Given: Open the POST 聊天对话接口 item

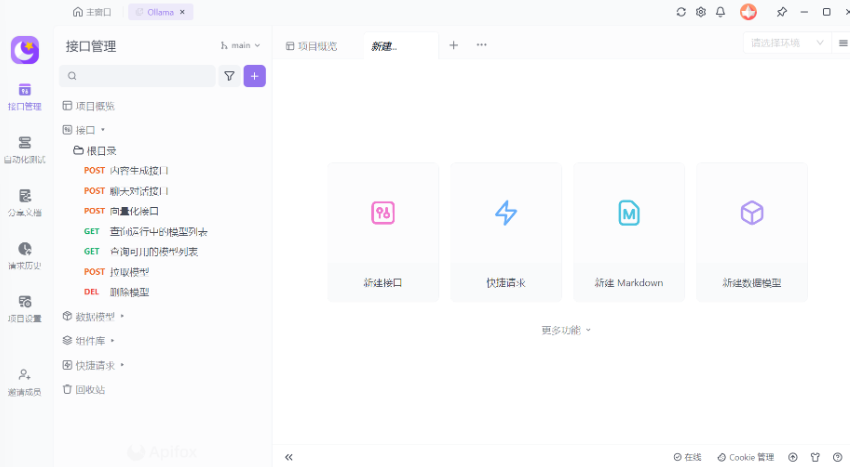Looking at the screenshot, I should (126, 191).
